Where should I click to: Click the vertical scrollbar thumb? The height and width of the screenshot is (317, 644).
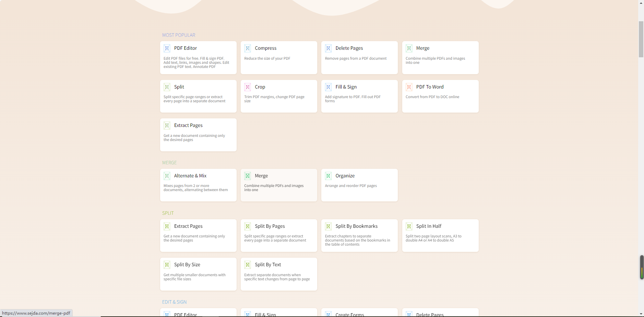[641, 39]
